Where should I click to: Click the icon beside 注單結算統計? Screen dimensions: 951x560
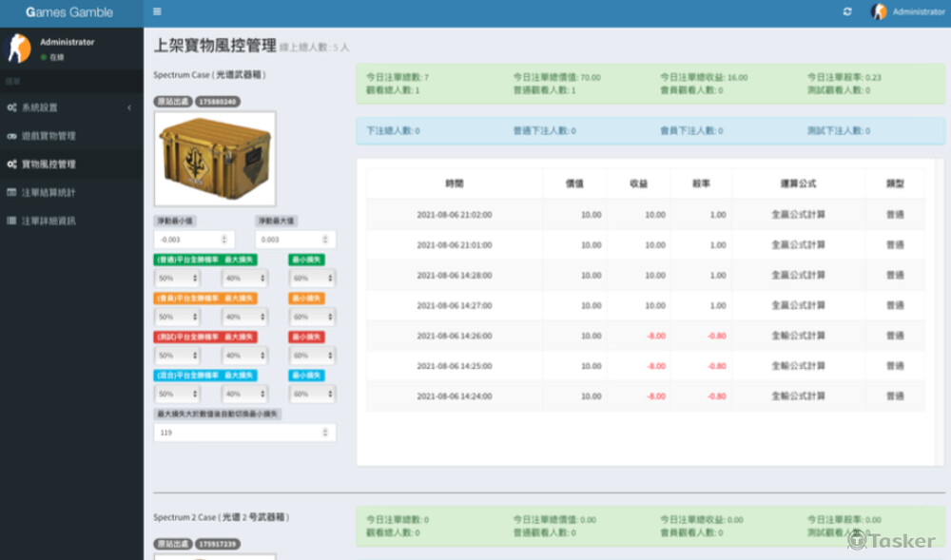[x=11, y=193]
